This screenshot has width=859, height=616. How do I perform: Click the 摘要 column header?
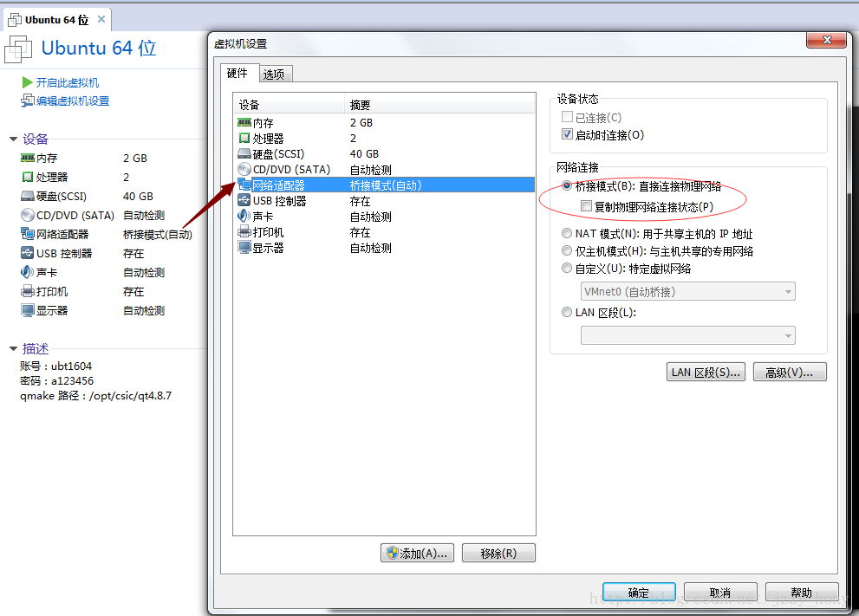[439, 105]
